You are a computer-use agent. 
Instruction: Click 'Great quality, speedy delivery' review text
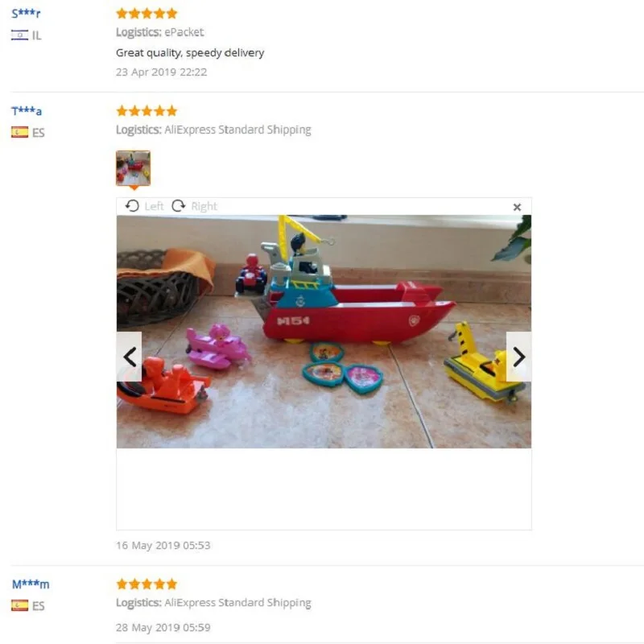click(190, 53)
